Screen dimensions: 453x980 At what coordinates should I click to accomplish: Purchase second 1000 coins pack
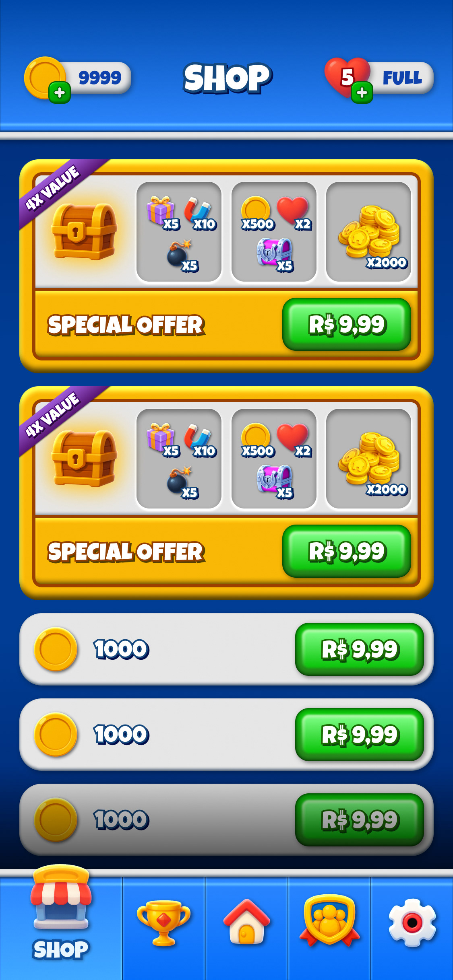click(x=360, y=735)
